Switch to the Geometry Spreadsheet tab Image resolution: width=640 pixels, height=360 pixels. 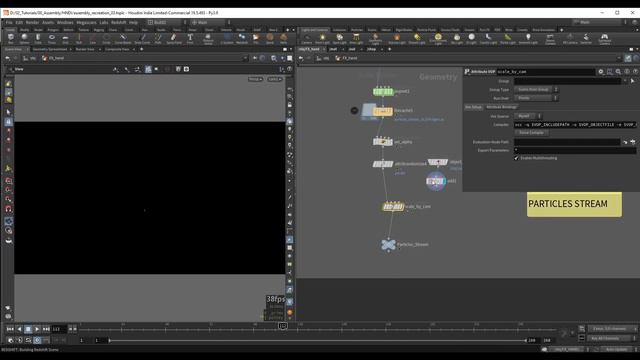click(50, 49)
